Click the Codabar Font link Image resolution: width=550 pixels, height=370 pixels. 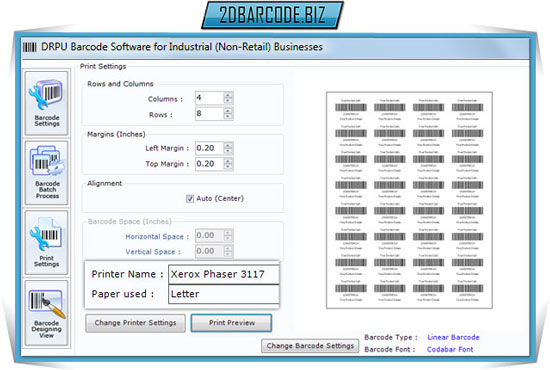[x=450, y=349]
